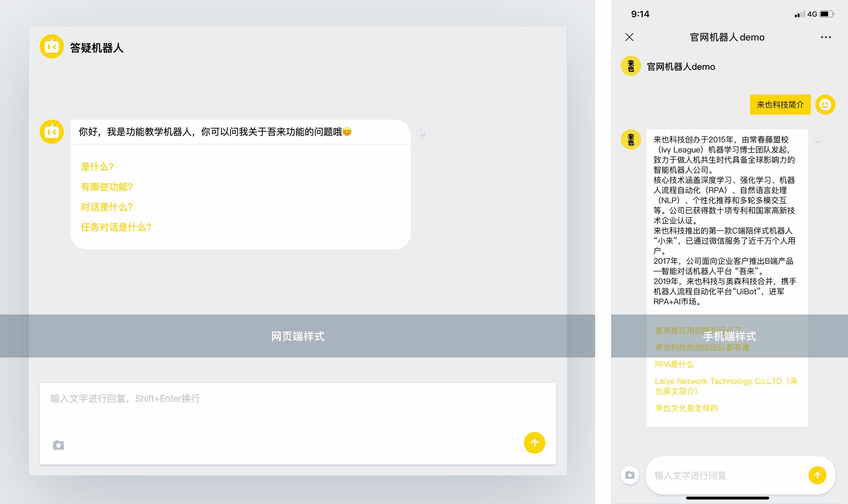Screen dimensions: 848x504
Task: Send message with web yellow arrow button
Action: [x=534, y=443]
